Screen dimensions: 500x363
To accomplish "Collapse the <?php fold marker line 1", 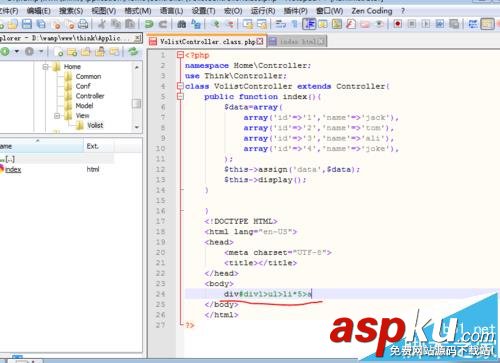I will [180, 55].
